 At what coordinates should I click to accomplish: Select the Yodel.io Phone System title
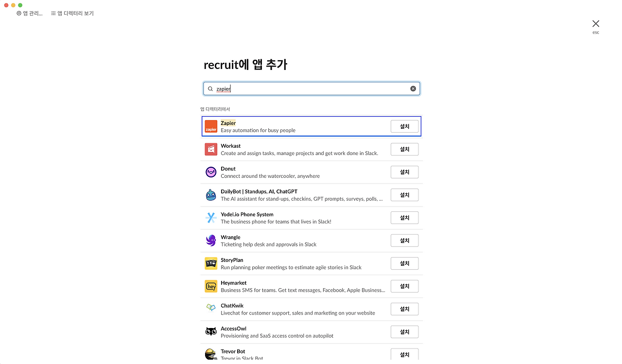point(247,214)
